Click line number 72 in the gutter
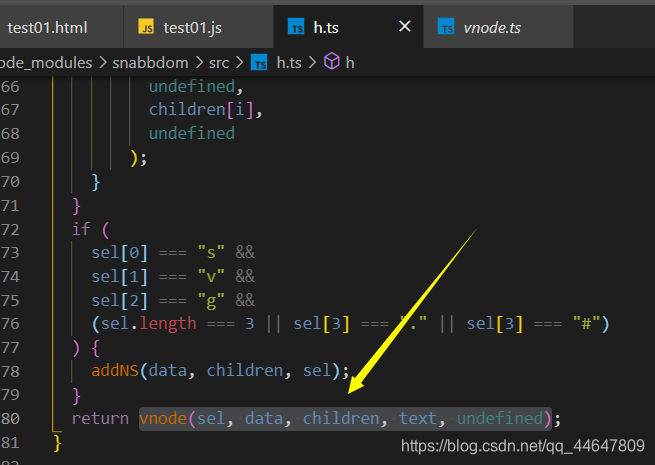655x465 pixels. click(10, 229)
